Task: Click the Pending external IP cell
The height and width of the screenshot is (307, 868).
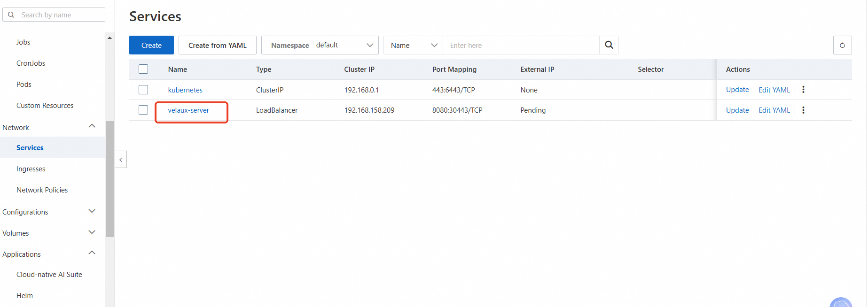Action: click(533, 110)
